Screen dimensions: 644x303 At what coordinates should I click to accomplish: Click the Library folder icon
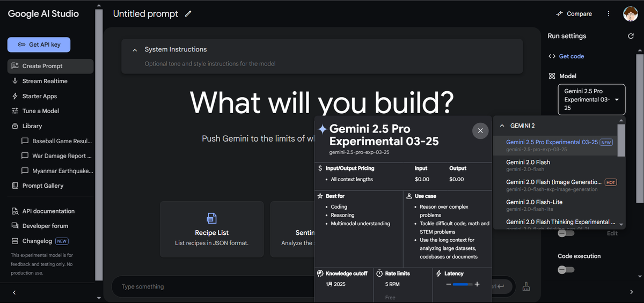pyautogui.click(x=15, y=126)
